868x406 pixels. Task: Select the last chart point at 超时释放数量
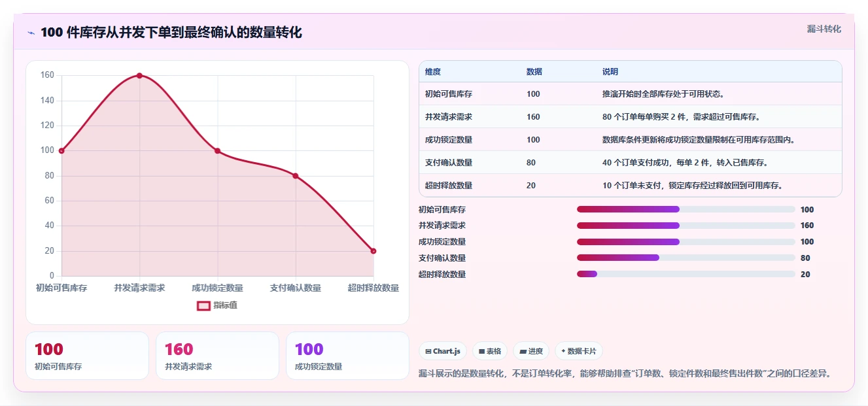pos(373,251)
